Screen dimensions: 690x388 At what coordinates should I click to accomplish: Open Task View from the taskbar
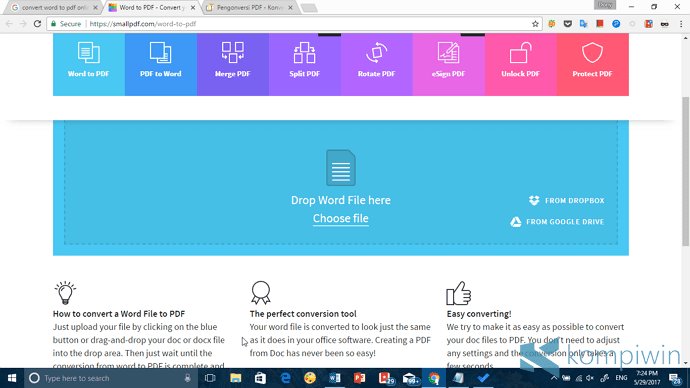(x=210, y=378)
